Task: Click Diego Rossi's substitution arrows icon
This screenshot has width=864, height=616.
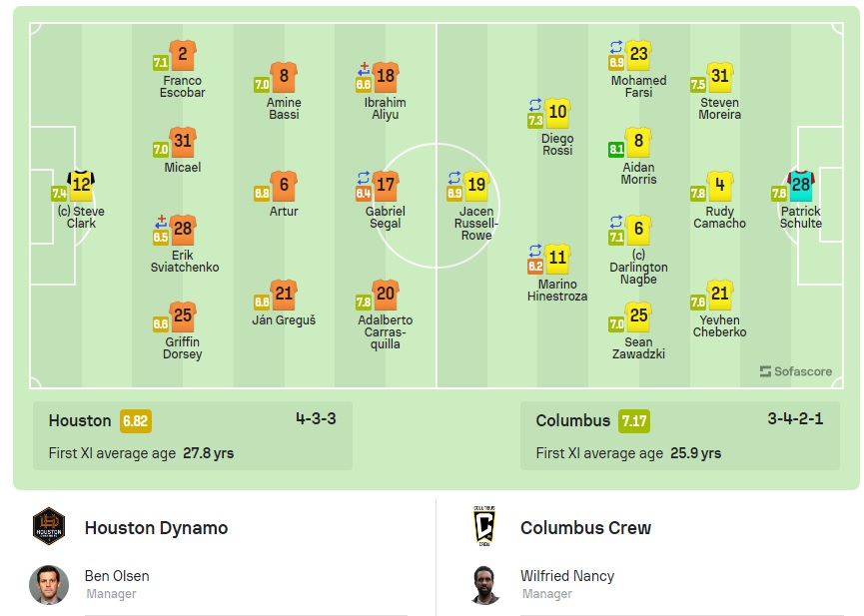Action: 535,104
